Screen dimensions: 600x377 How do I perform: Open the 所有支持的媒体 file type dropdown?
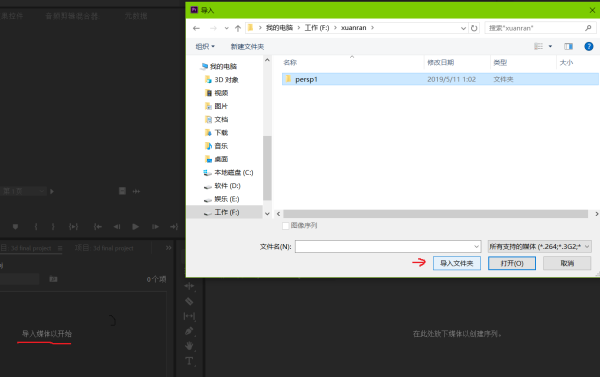click(540, 246)
